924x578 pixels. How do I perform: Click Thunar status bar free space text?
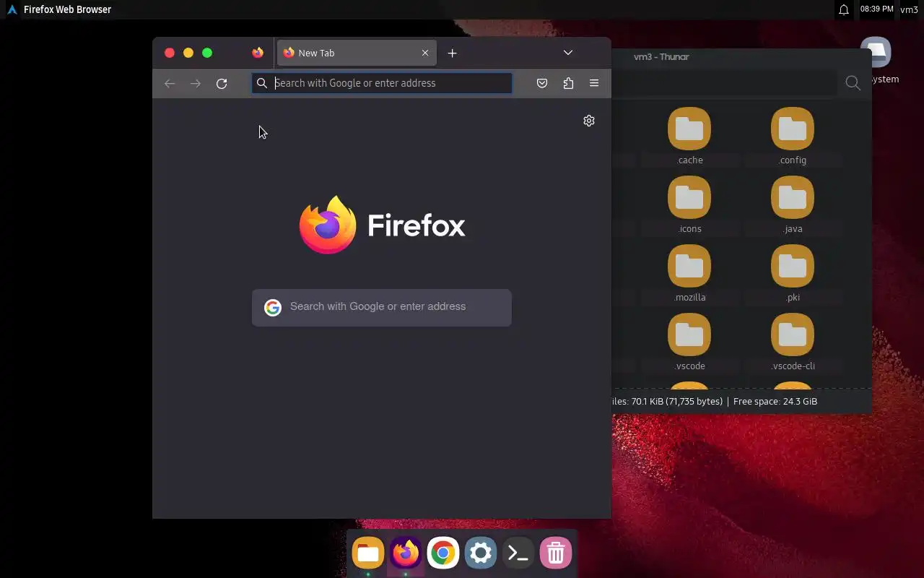coord(775,402)
